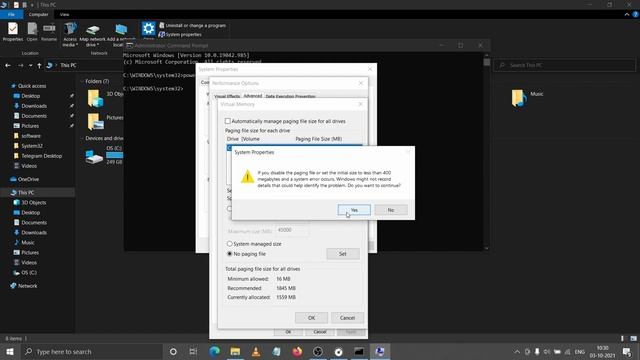Click Cancel in the Virtual Memory dialog

[347, 318]
